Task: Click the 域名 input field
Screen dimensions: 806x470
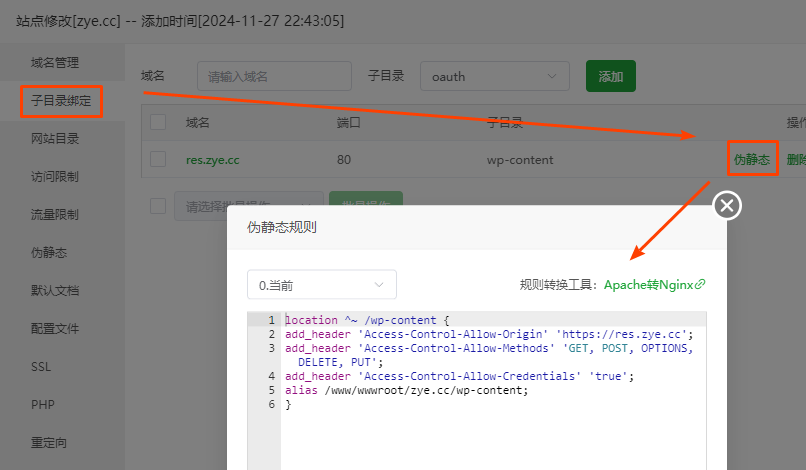Action: (275, 76)
